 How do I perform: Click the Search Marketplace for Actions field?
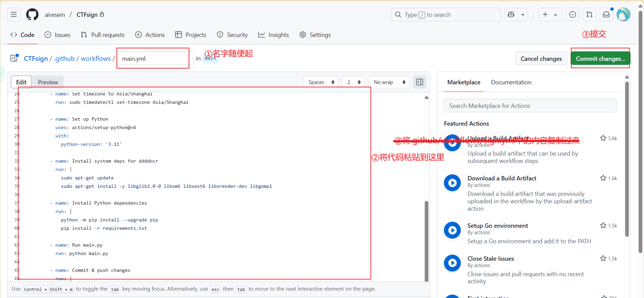(x=530, y=106)
